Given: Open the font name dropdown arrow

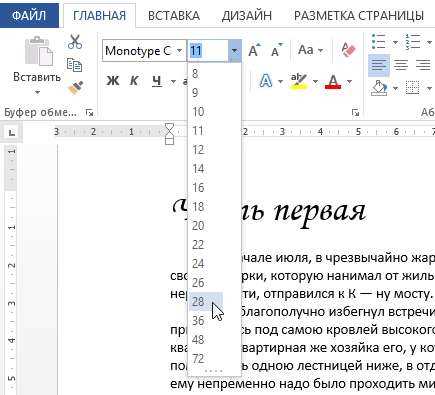Looking at the screenshot, I should coord(180,51).
